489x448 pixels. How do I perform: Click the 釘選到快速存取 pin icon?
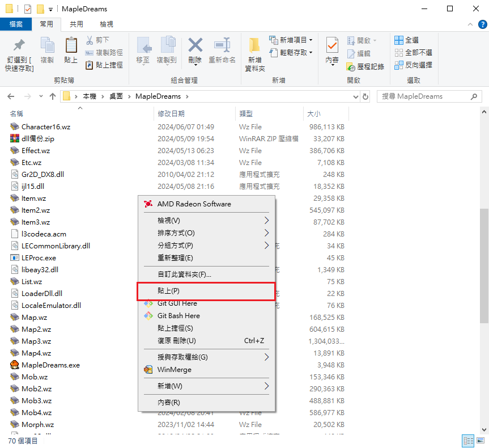[19, 45]
